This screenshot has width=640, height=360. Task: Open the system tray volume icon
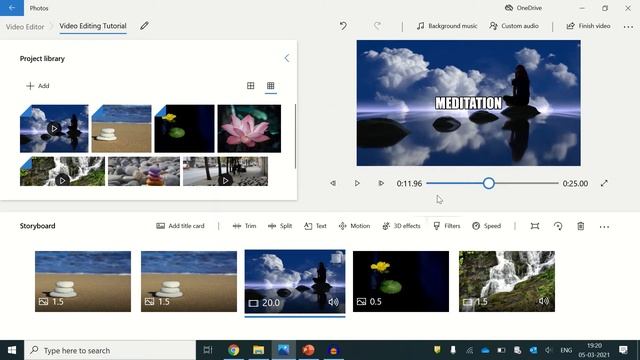pyautogui.click(x=549, y=350)
